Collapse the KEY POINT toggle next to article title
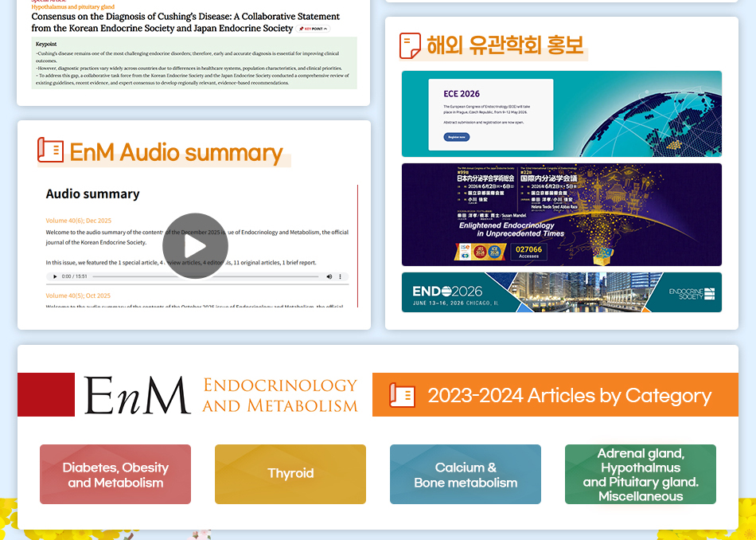Screen dimensions: 756x540 (314, 29)
